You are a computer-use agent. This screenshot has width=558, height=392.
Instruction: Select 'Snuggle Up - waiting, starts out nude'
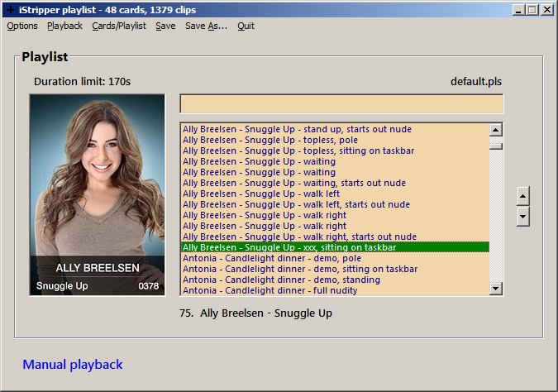[336, 183]
